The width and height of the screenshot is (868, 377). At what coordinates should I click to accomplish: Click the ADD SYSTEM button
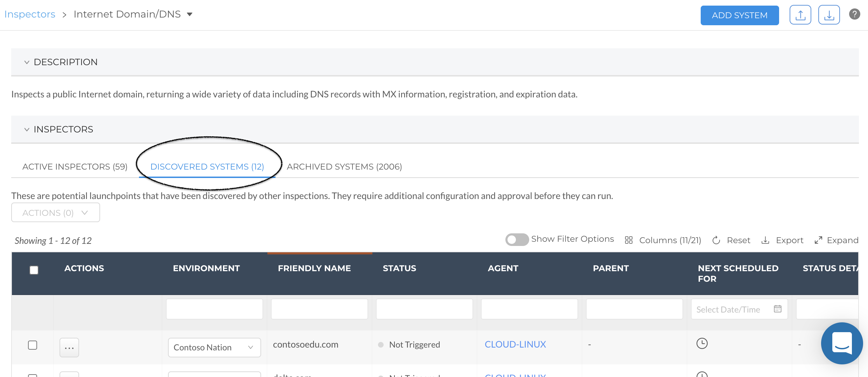point(740,15)
